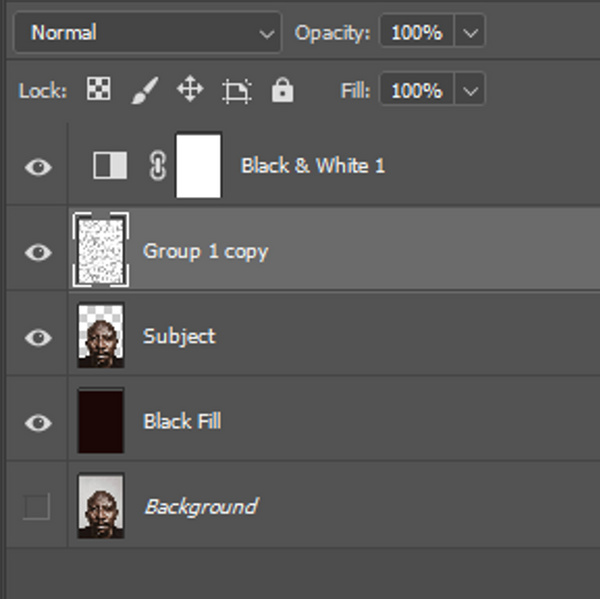The width and height of the screenshot is (600, 599).
Task: Click the lock image pixels brush icon
Action: [x=144, y=91]
